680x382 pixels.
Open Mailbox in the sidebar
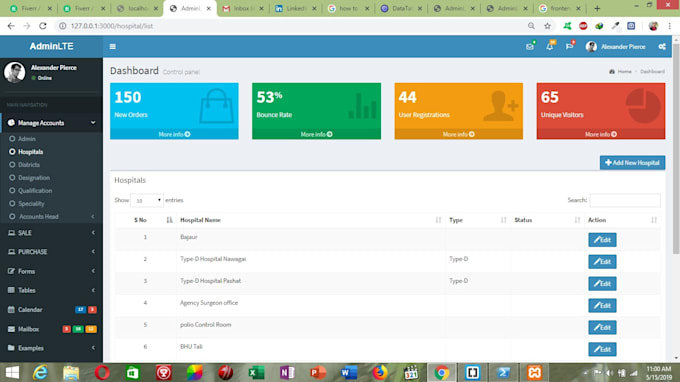point(51,329)
